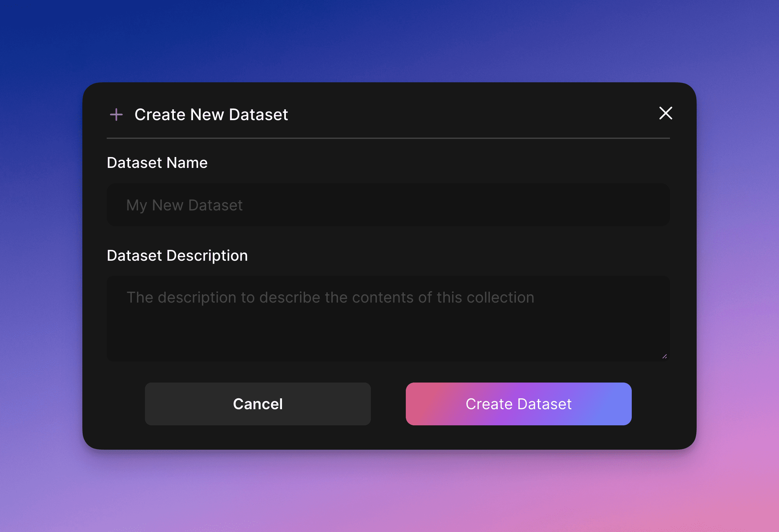Focus the Dataset Name input field

388,205
